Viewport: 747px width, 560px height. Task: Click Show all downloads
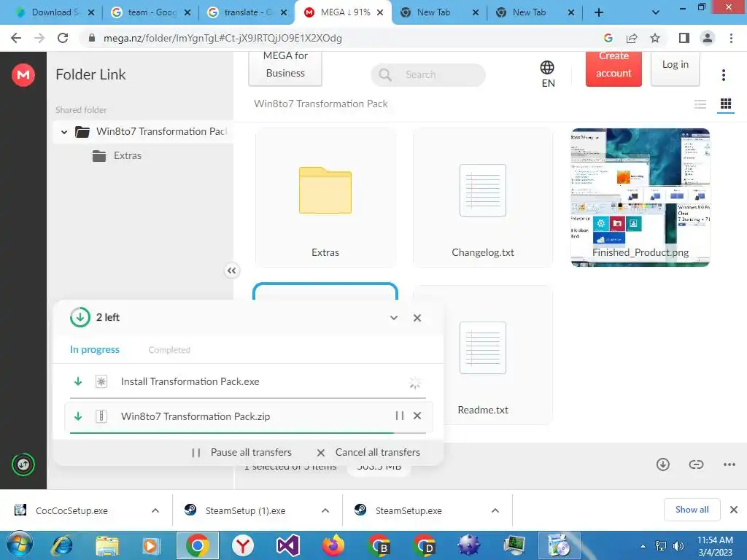(x=692, y=510)
